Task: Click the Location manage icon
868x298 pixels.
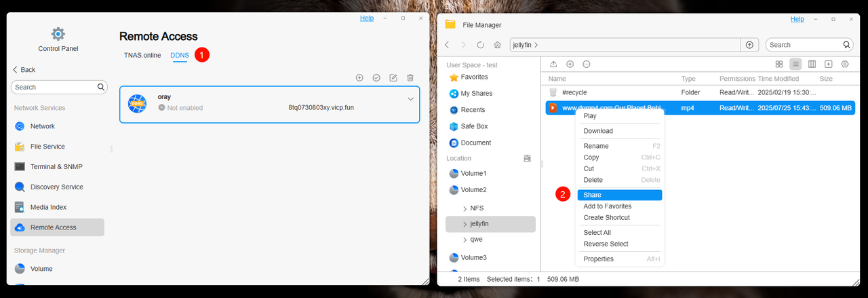Action: point(527,158)
